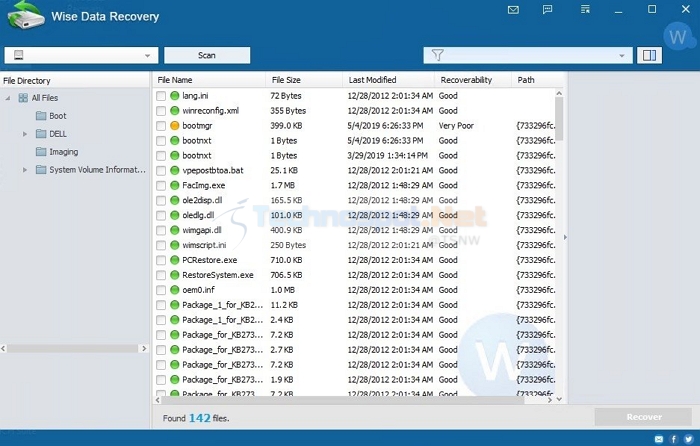
Task: Click the Scan button
Action: 207,55
